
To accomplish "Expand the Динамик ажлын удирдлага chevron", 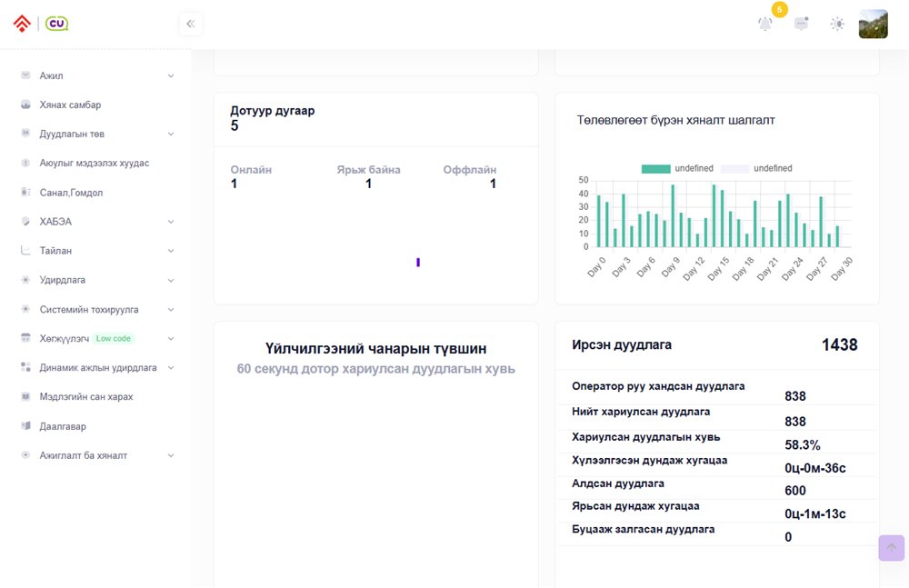I will 171,368.
